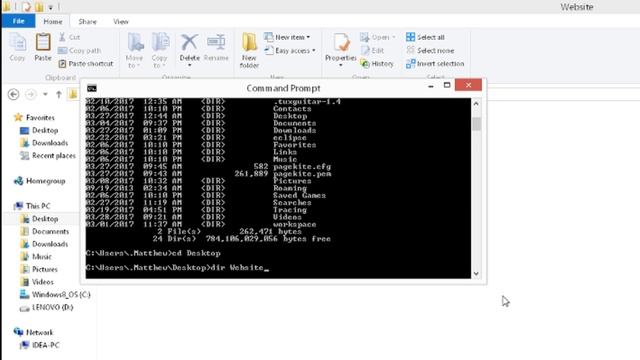Click Select all
This screenshot has width=640, height=360.
coord(425,37)
